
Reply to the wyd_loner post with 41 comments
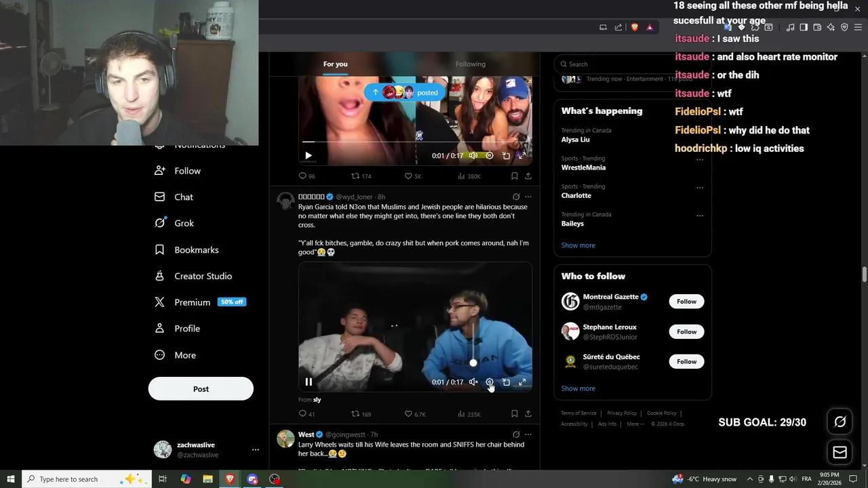[307, 414]
